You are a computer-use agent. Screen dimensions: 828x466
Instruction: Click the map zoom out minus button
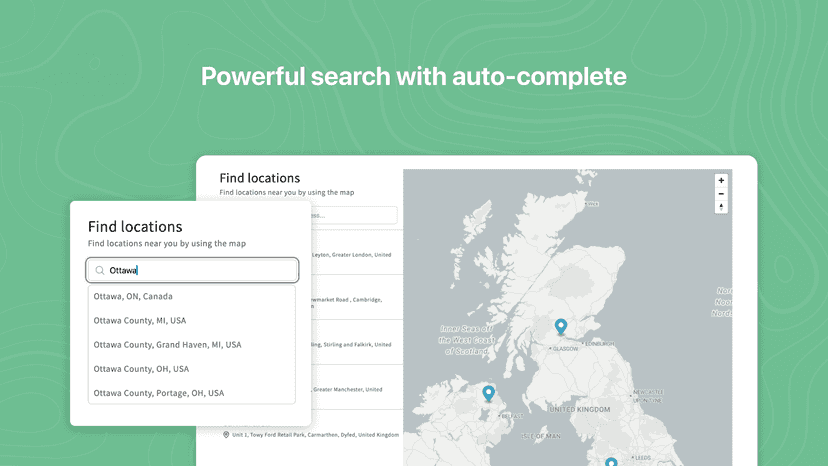point(721,194)
